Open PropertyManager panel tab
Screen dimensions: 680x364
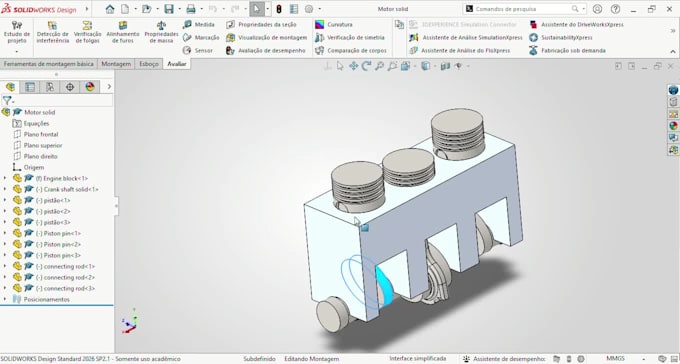tap(30, 87)
